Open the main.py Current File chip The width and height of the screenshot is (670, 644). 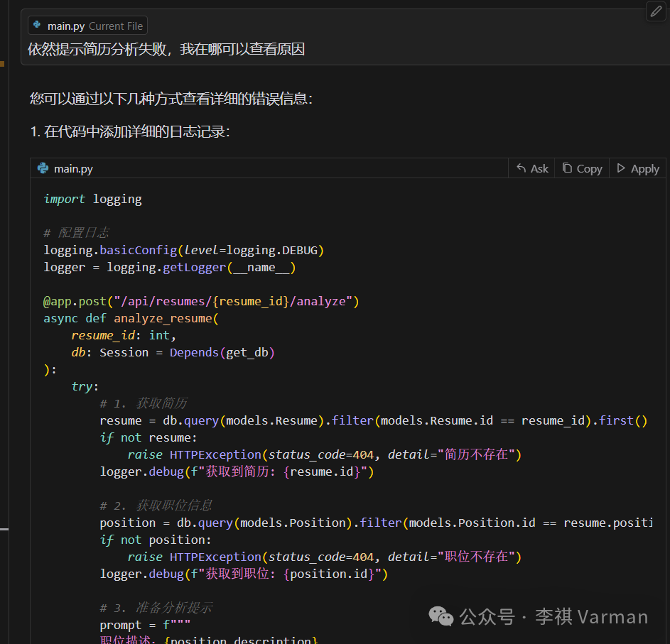point(88,26)
